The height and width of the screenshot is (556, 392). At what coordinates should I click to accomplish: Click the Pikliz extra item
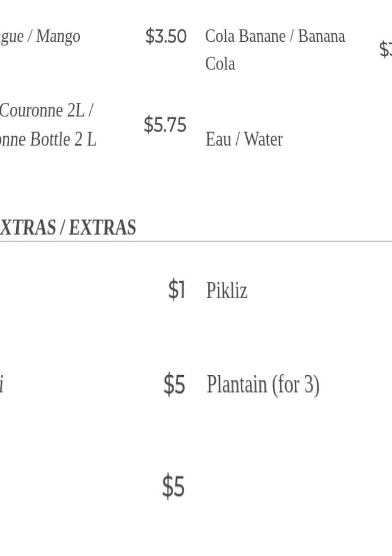[227, 290]
